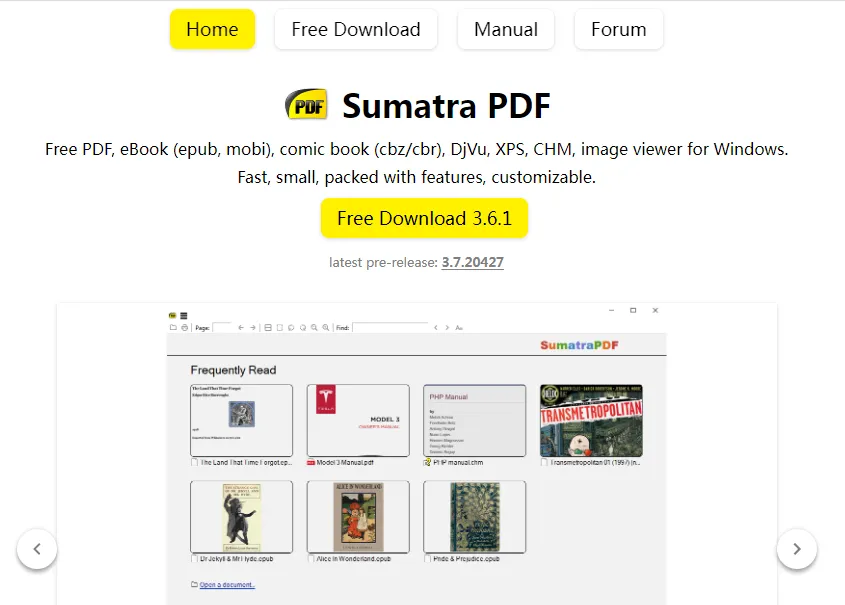Open the PHP Manual thumbnail
The image size is (845, 605).
point(474,420)
